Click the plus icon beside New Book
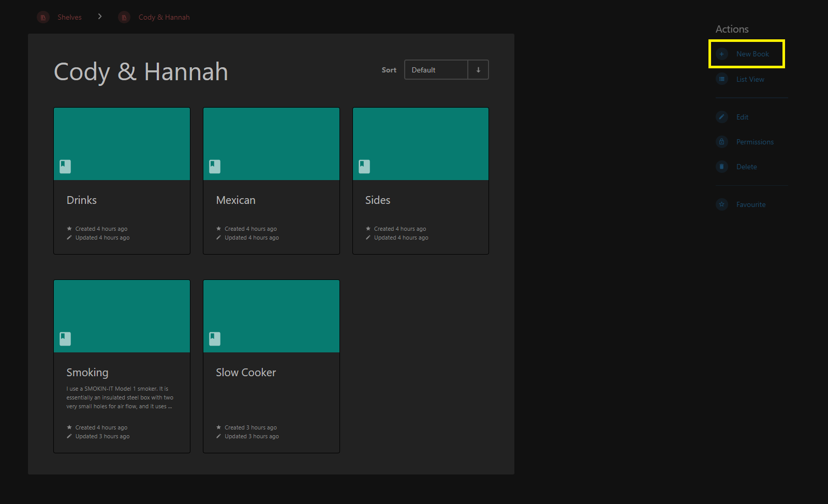 [721, 54]
